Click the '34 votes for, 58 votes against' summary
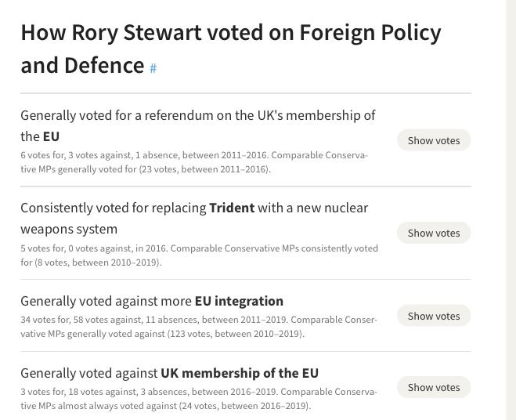516x420 pixels. click(x=199, y=327)
